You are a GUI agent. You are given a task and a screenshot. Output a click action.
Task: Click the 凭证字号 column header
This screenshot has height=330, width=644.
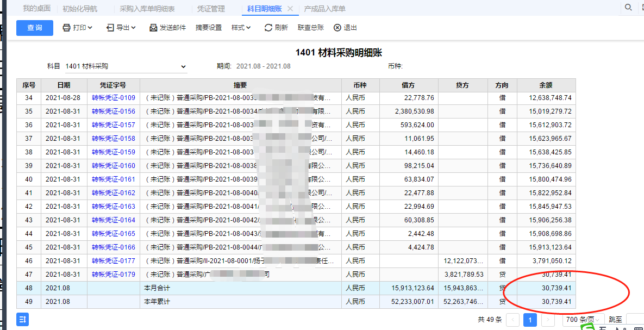114,85
